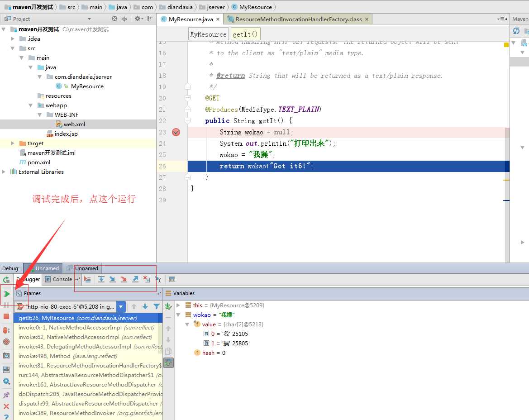Open debugger settings gear icon

pyautogui.click(x=6, y=381)
